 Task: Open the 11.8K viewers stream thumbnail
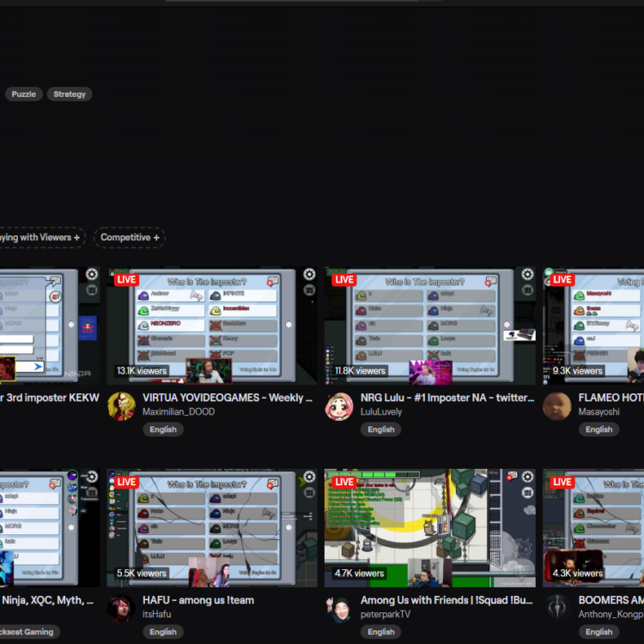[429, 326]
